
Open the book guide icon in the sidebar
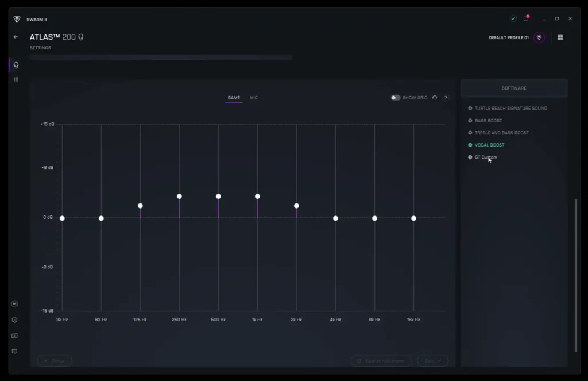click(x=14, y=336)
